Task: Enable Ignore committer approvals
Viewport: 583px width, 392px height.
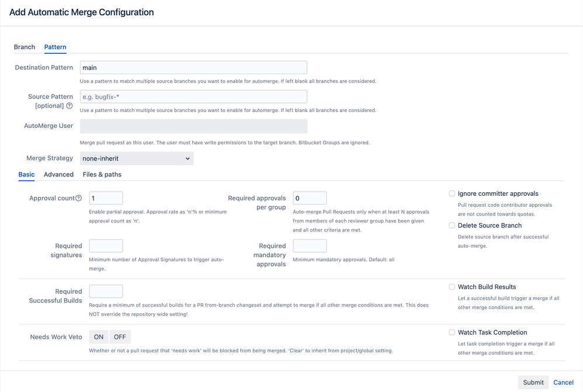Action: [452, 193]
